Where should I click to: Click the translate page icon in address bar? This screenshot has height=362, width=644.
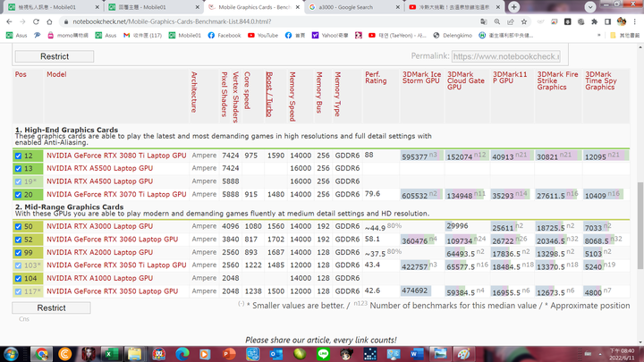[x=484, y=21]
